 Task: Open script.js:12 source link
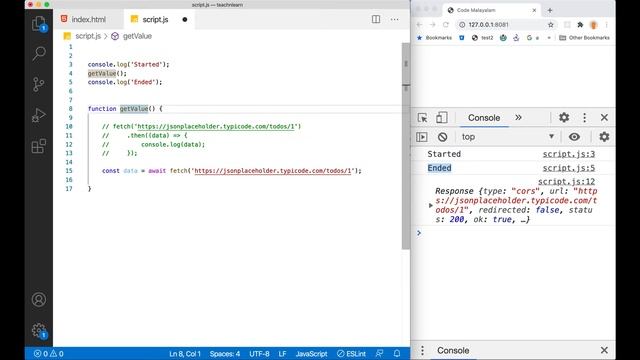(567, 181)
